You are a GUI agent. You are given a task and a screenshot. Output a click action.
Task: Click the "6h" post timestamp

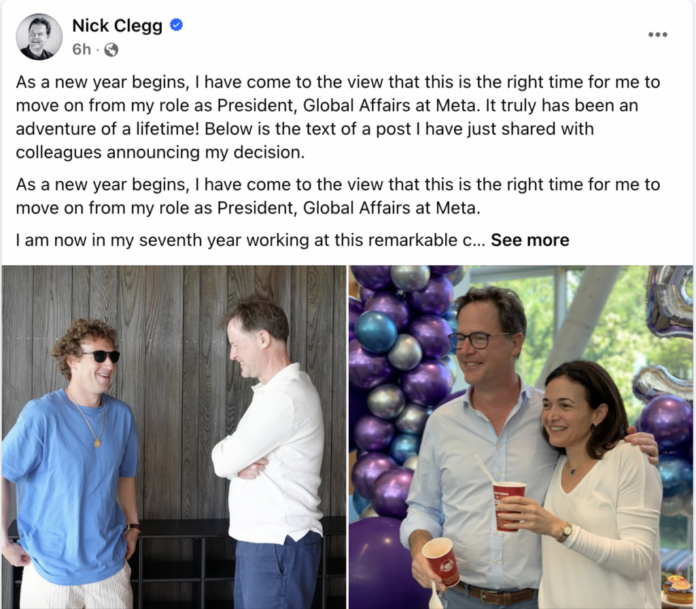(x=81, y=49)
